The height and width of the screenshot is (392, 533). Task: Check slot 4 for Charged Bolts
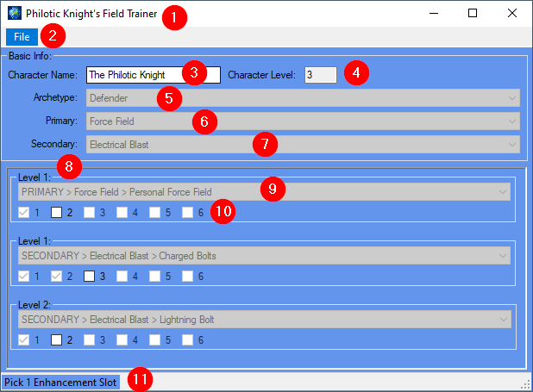click(x=122, y=277)
